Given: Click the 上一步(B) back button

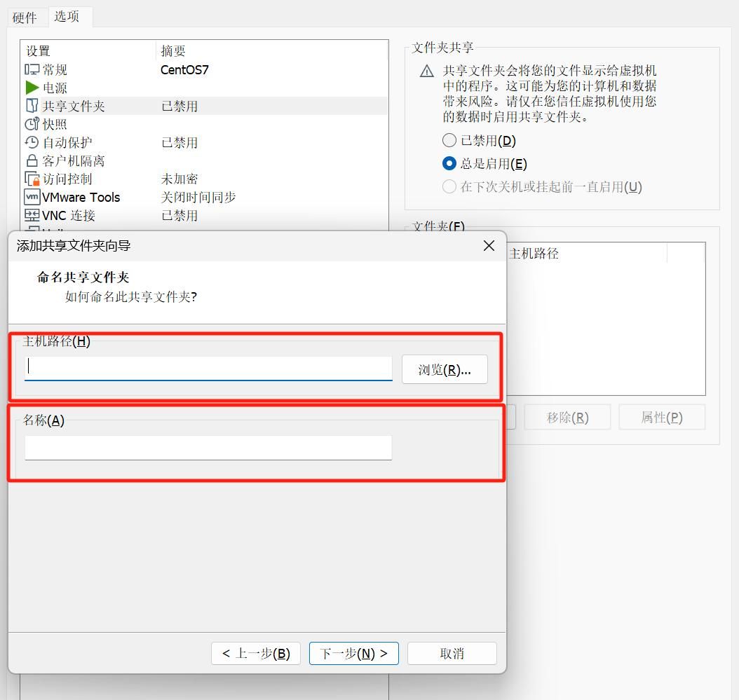Looking at the screenshot, I should pyautogui.click(x=255, y=653).
